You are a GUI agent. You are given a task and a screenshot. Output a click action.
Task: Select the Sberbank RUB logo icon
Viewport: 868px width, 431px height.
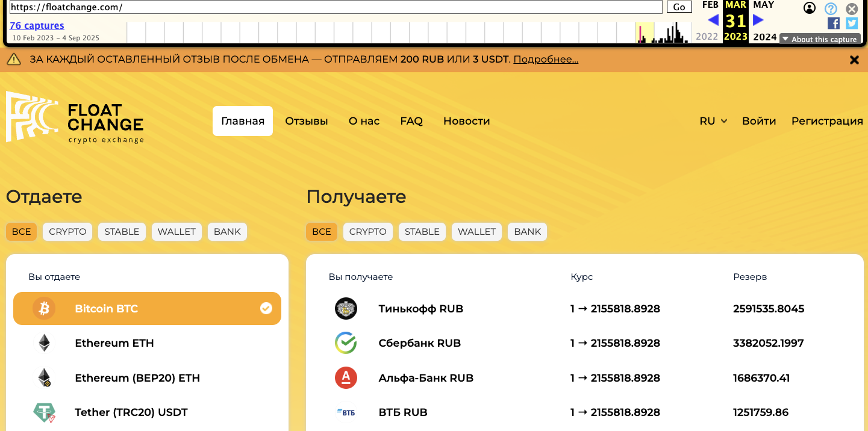coord(346,343)
